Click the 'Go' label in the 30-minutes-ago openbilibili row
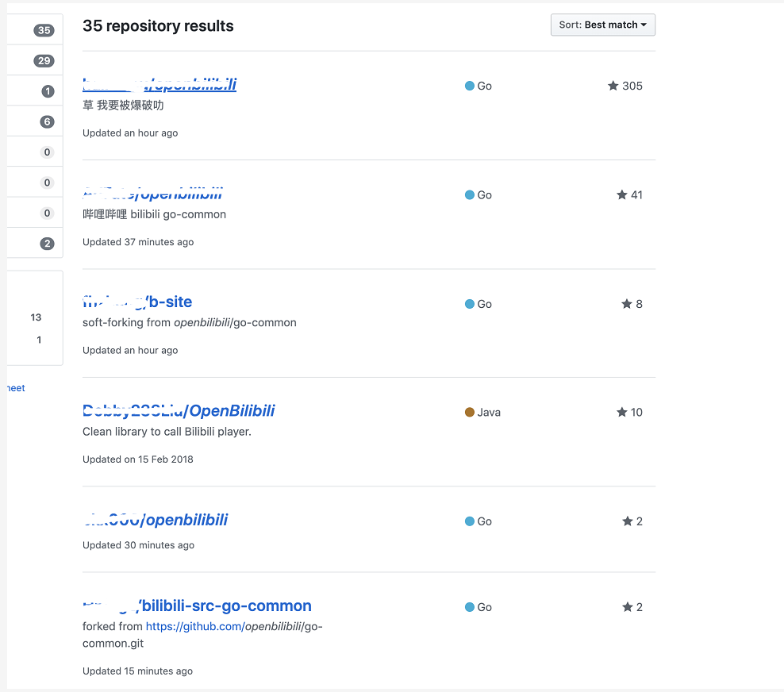784x692 pixels. [x=485, y=521]
